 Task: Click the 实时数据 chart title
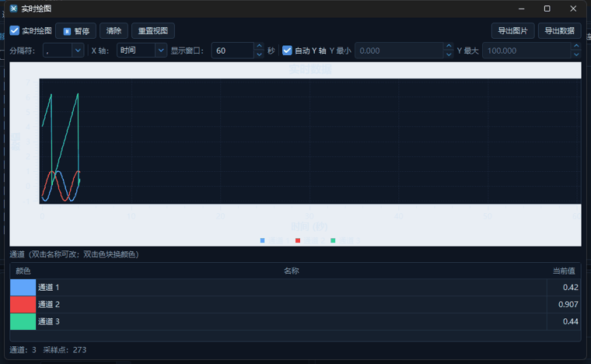point(310,69)
